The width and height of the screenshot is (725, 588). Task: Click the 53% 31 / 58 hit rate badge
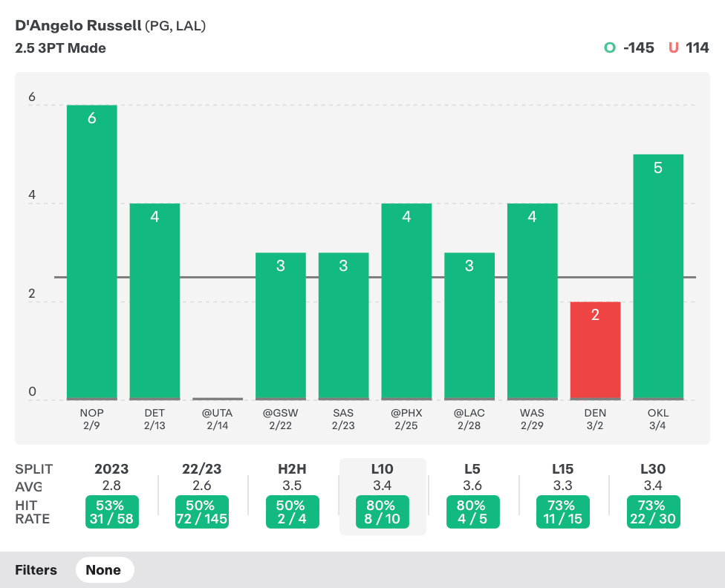[x=112, y=512]
